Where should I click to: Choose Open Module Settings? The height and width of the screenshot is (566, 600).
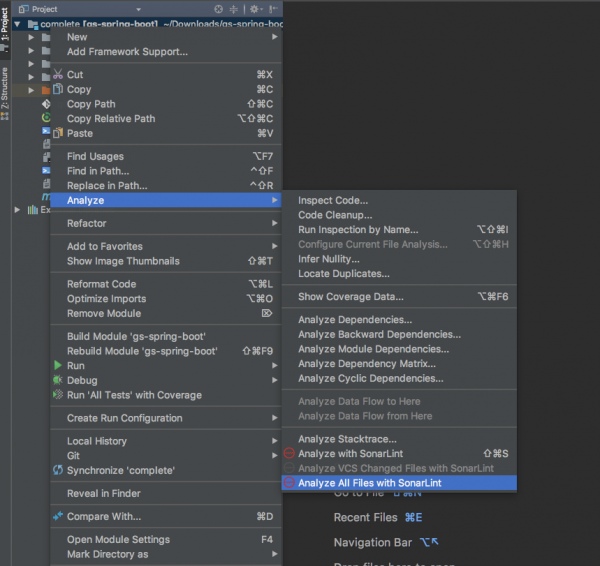coord(166,539)
